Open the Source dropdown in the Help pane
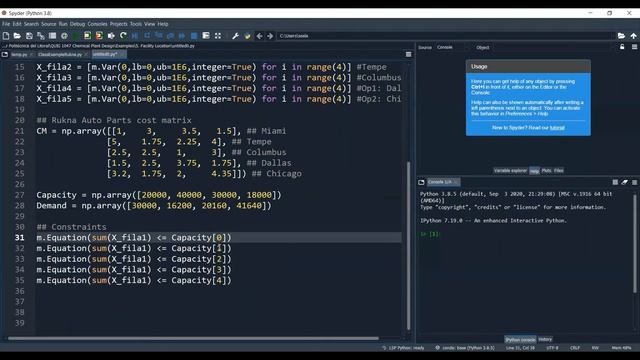The image size is (640, 360). click(451, 47)
